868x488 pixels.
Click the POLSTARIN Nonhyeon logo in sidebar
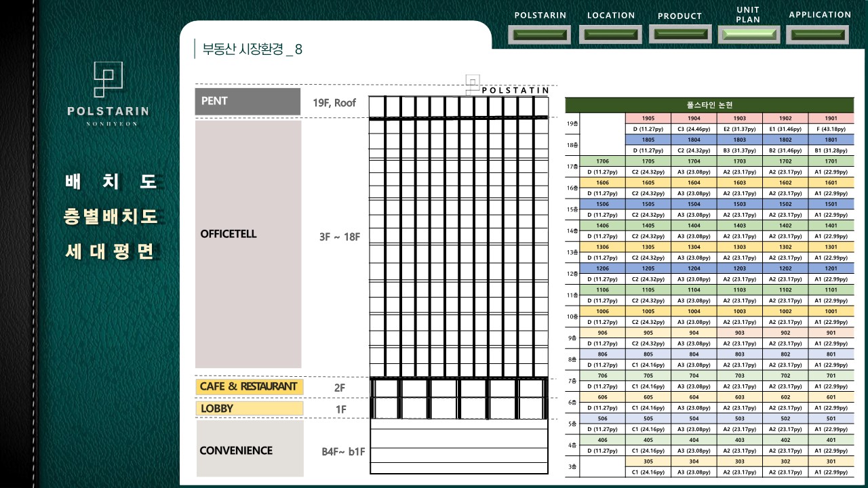tap(108, 94)
